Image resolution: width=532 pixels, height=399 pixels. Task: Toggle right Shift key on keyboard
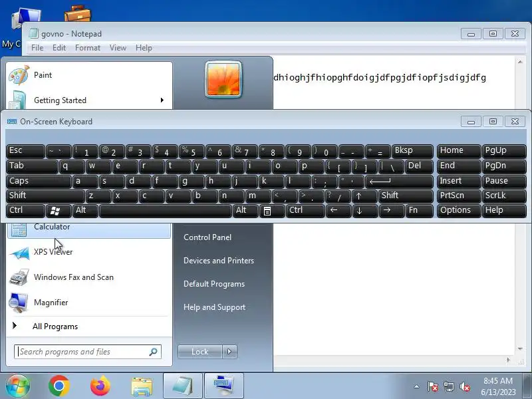pos(406,196)
